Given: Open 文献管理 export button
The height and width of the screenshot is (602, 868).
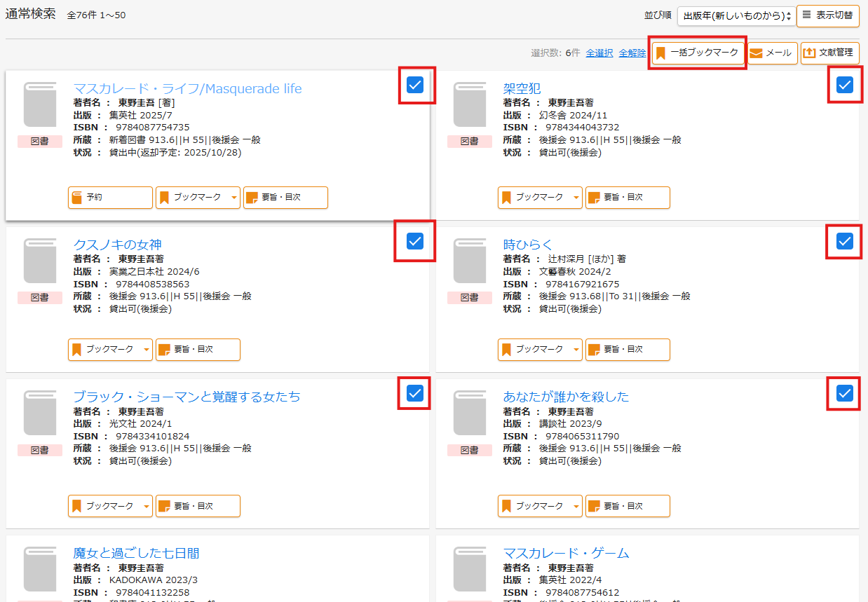Looking at the screenshot, I should tap(829, 53).
